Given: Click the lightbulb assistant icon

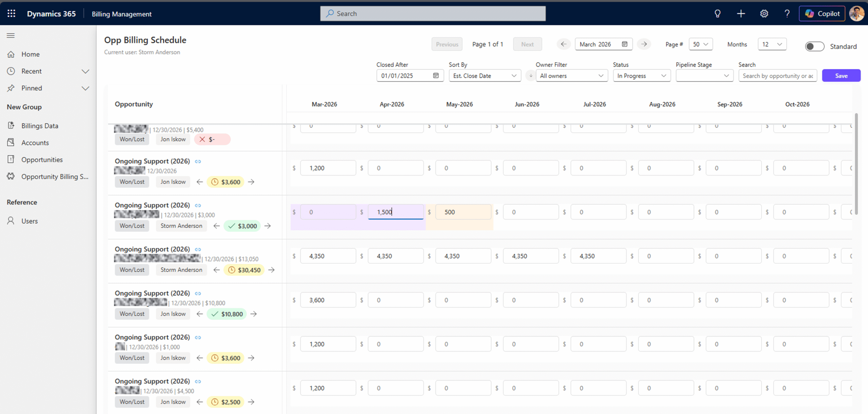Looking at the screenshot, I should coord(717,14).
